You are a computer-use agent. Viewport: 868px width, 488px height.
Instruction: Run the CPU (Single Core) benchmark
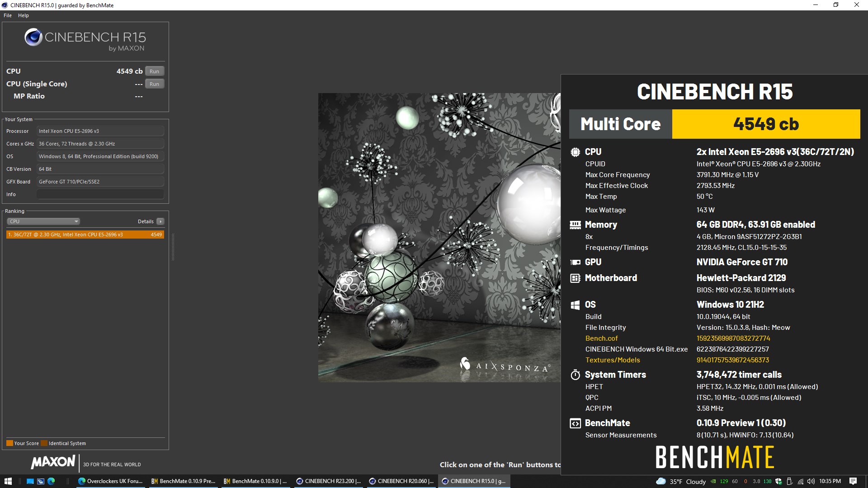coord(154,84)
